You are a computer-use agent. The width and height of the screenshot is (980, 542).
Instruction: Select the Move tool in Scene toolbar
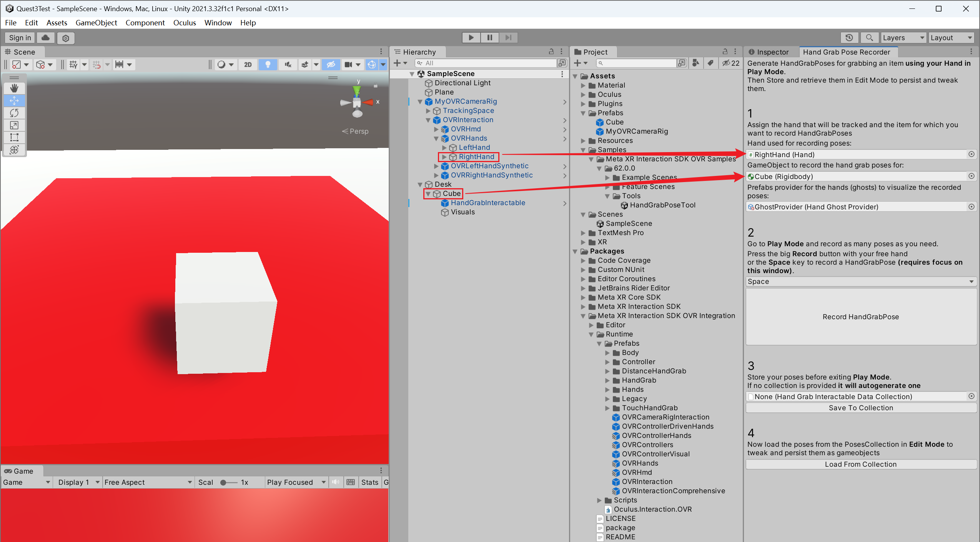[x=14, y=101]
